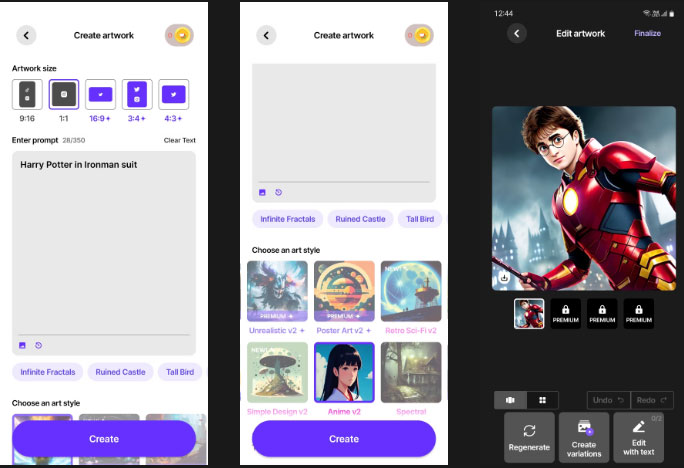
Task: Select 9:16 artwork size
Action: 27,94
